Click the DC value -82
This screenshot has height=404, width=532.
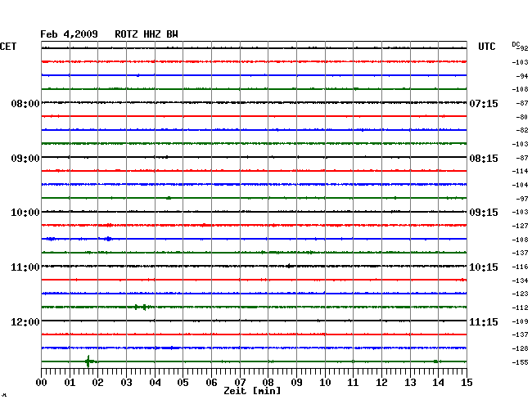point(522,130)
